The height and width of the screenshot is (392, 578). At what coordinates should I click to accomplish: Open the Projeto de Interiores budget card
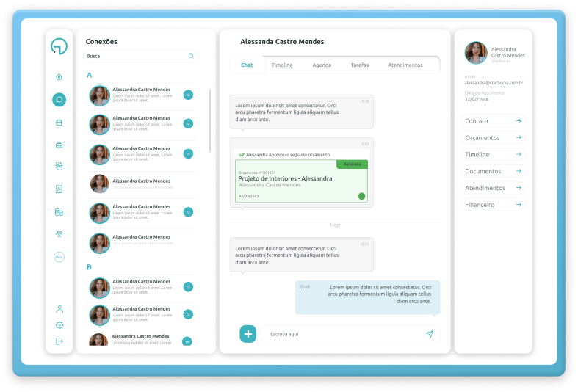[301, 181]
